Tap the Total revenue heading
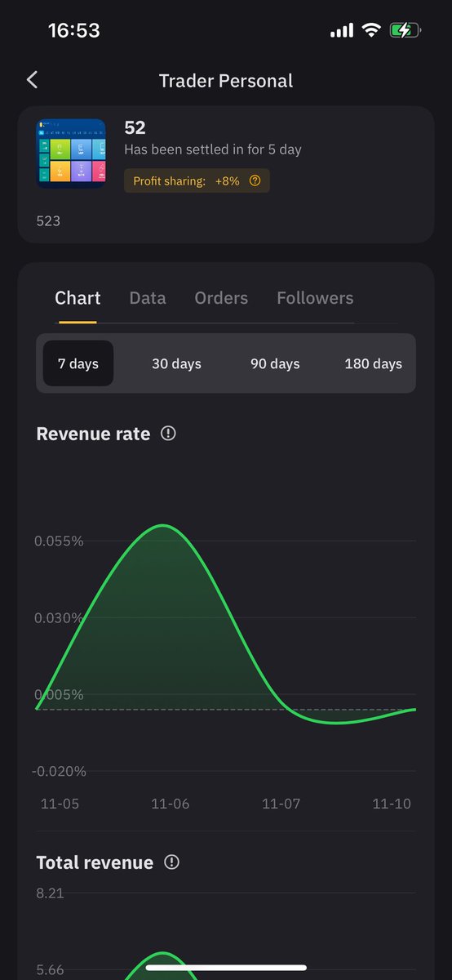This screenshot has width=452, height=980. [x=95, y=862]
